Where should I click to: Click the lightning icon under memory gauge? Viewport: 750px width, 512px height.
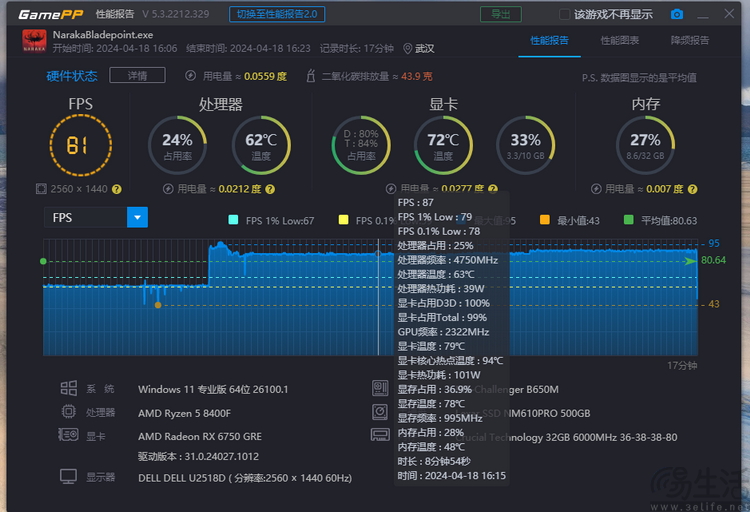[x=596, y=189]
